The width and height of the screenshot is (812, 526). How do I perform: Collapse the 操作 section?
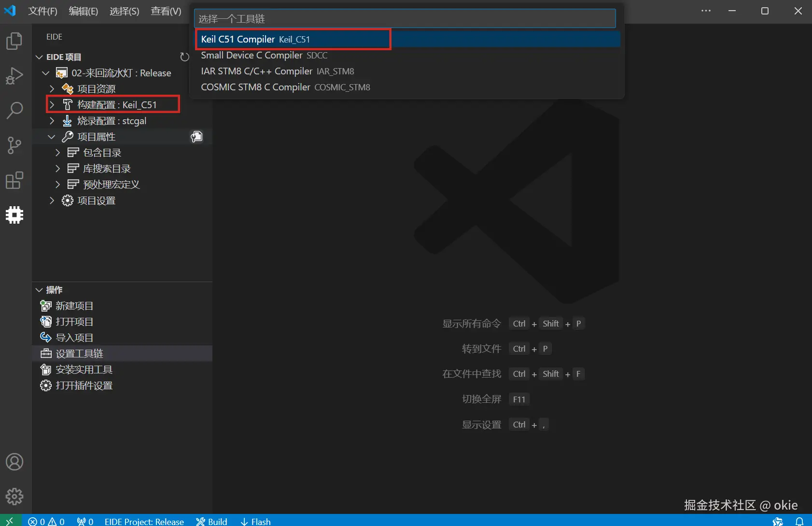[x=40, y=290]
